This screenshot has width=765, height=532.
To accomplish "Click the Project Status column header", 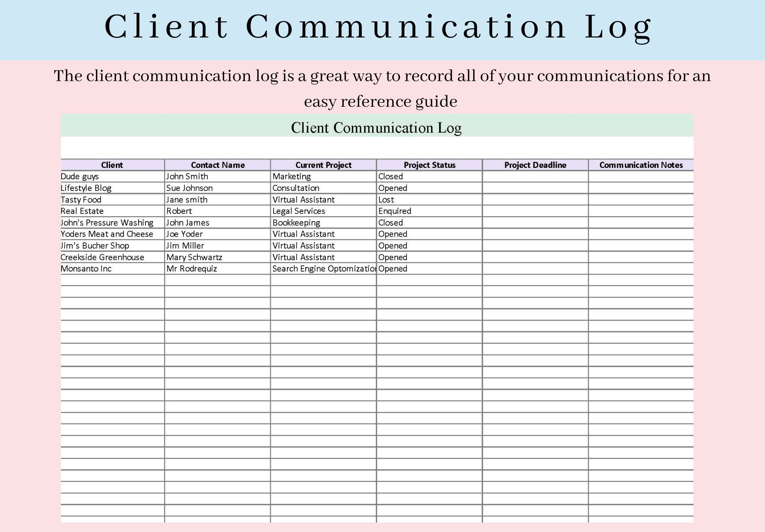I will coord(429,164).
